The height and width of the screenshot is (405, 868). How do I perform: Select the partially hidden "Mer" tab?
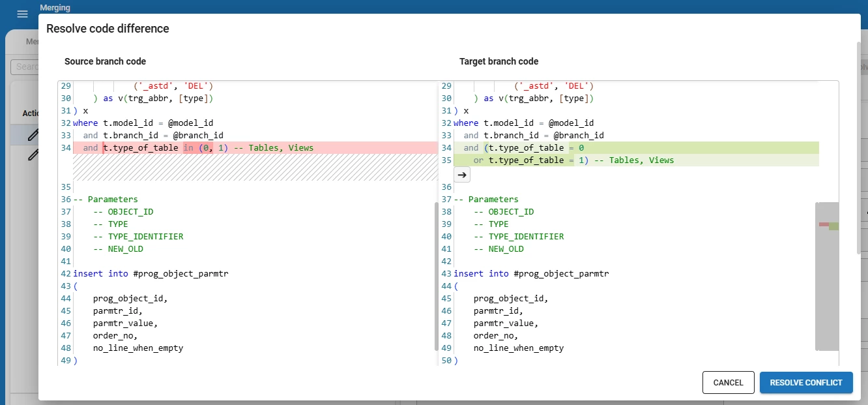coord(31,42)
